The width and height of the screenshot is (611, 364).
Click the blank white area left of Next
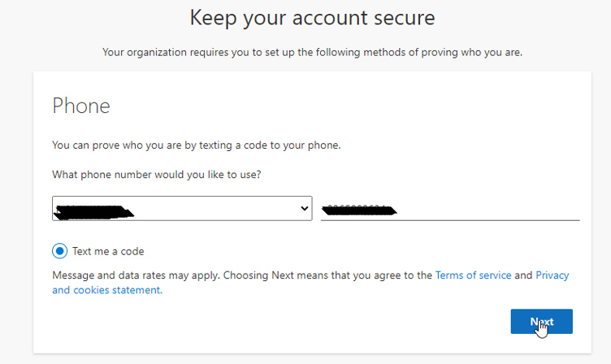(325, 321)
